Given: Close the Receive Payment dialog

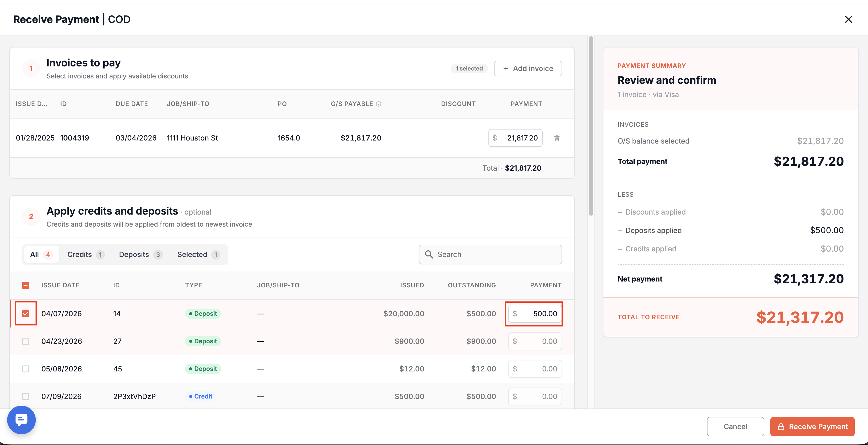Looking at the screenshot, I should coord(848,19).
